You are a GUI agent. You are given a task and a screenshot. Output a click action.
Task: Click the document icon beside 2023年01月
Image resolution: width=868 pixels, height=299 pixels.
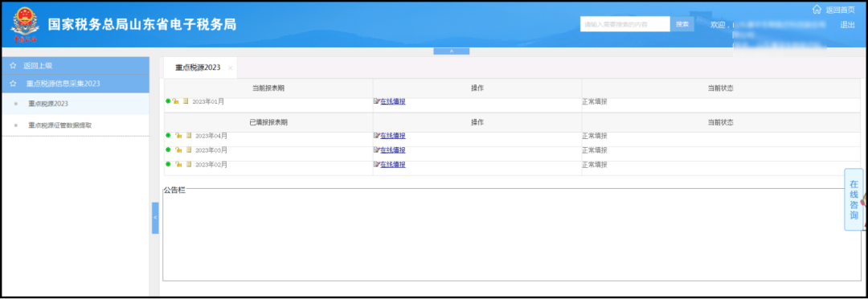186,101
